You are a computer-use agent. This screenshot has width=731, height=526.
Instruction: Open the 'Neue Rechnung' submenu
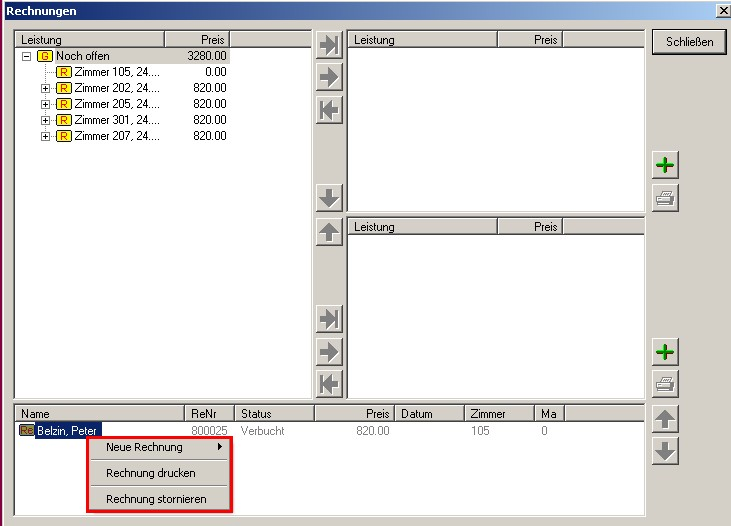(x=160, y=448)
